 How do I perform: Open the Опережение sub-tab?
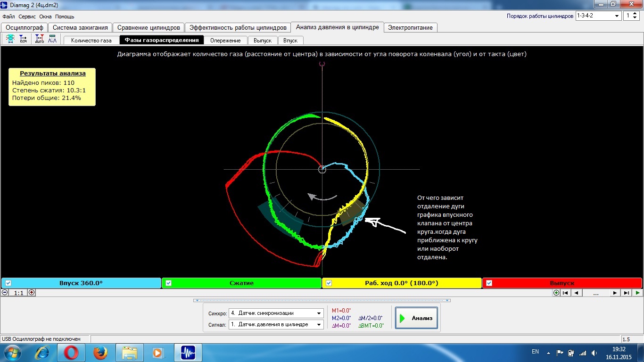click(x=225, y=40)
